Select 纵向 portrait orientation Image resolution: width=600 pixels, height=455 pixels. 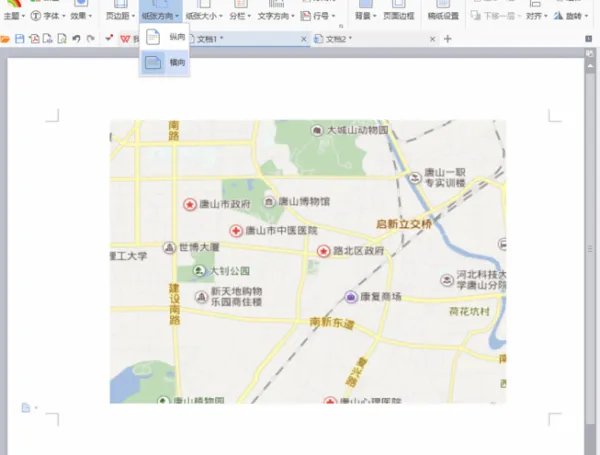pyautogui.click(x=165, y=37)
